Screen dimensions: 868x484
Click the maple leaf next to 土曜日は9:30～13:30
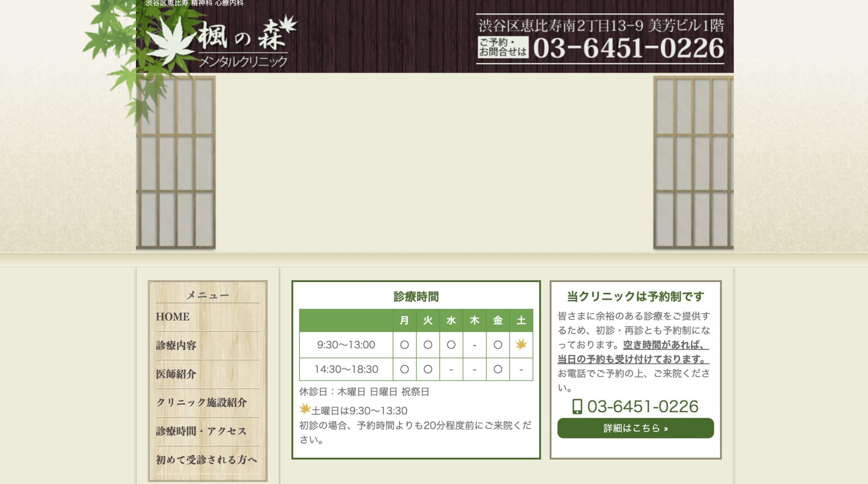[x=303, y=409]
